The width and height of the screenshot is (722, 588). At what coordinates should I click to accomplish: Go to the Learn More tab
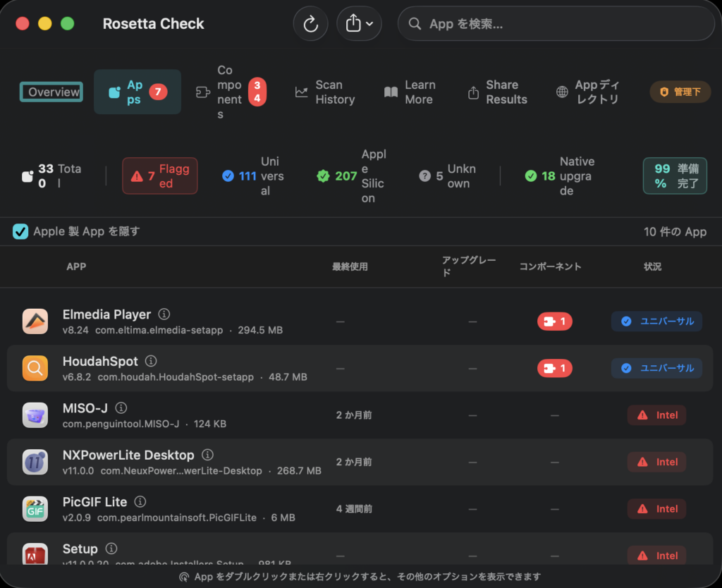point(410,92)
